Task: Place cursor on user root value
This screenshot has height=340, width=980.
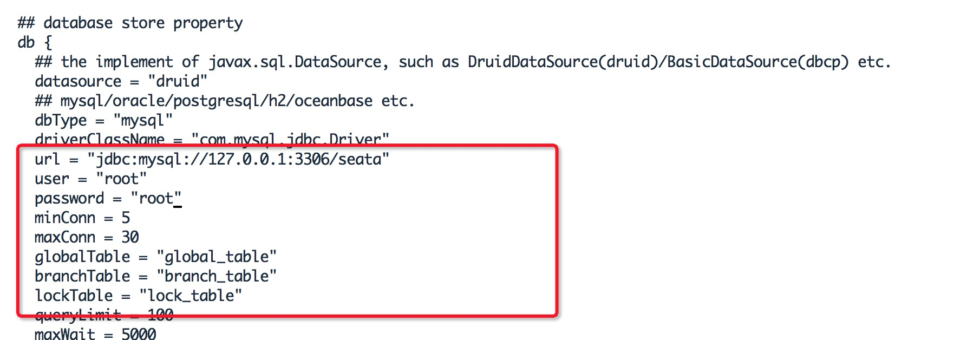Action: (x=122, y=179)
